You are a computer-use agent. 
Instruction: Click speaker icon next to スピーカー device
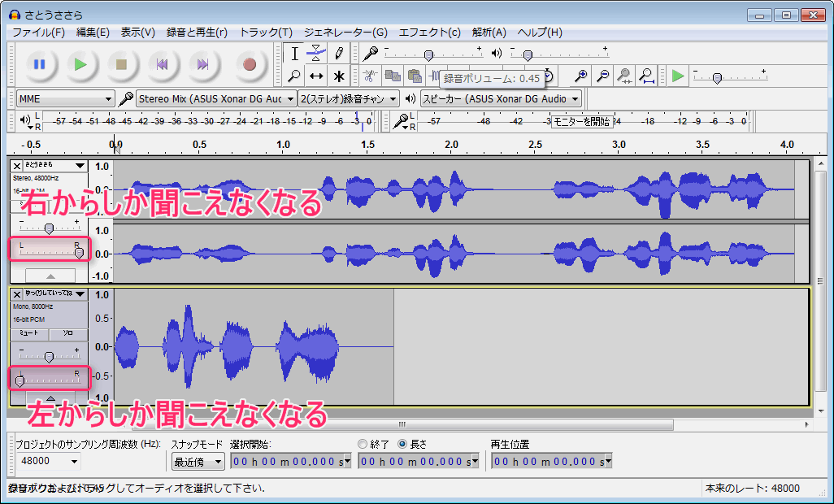[x=410, y=99]
